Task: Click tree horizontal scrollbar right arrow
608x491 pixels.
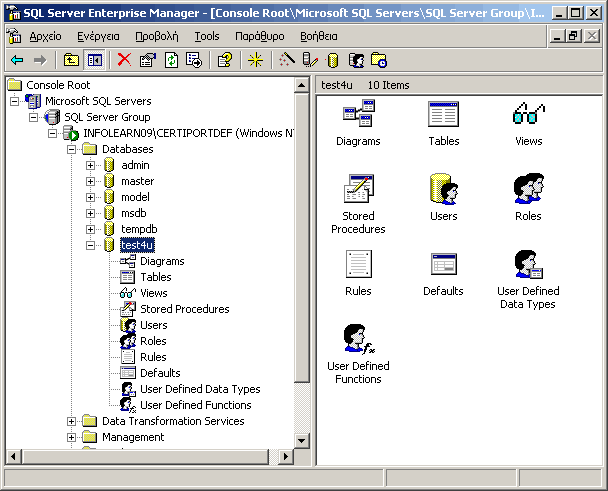Action: [286, 456]
